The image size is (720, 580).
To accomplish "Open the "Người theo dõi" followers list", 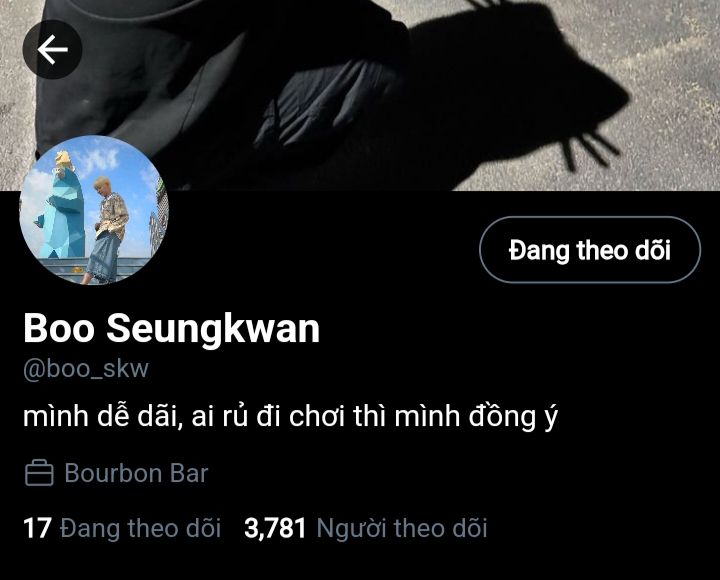I will pos(402,528).
